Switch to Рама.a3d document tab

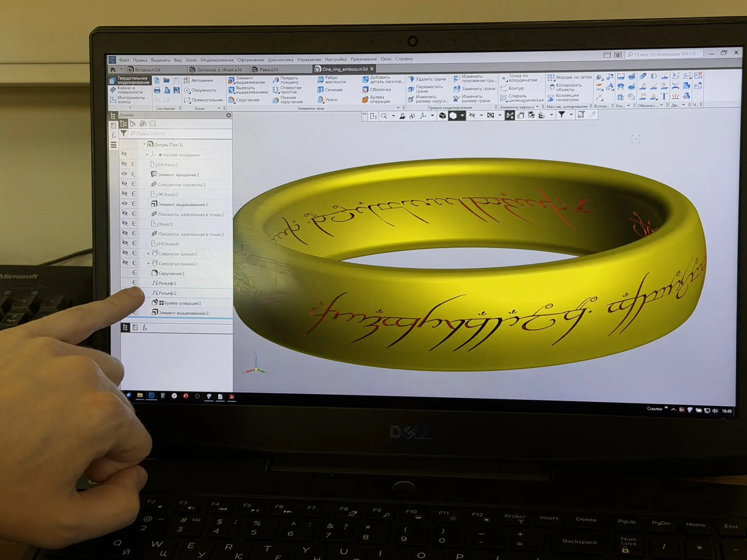(281, 70)
